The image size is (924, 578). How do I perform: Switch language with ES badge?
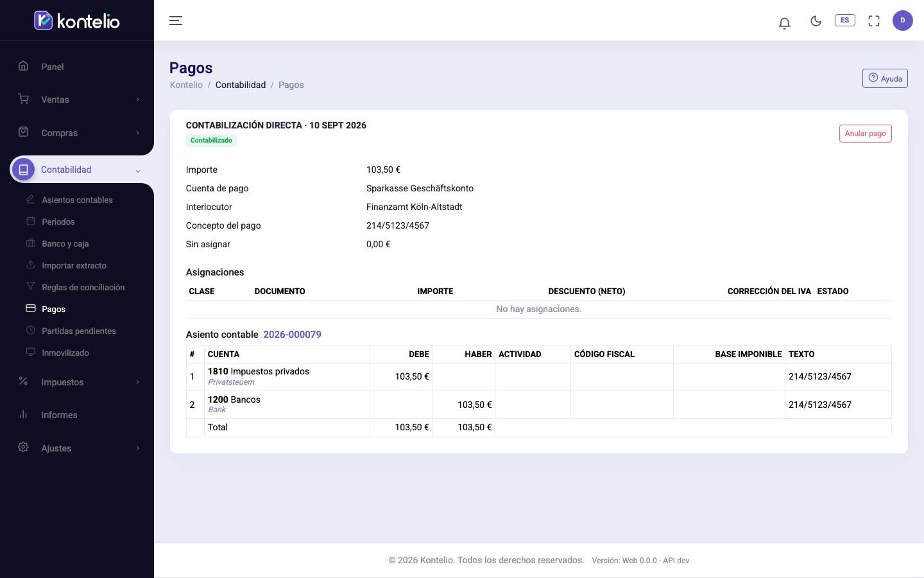[x=844, y=20]
